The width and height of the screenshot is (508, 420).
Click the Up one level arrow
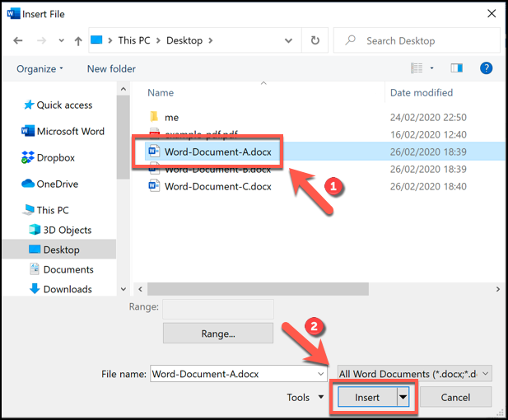(78, 40)
